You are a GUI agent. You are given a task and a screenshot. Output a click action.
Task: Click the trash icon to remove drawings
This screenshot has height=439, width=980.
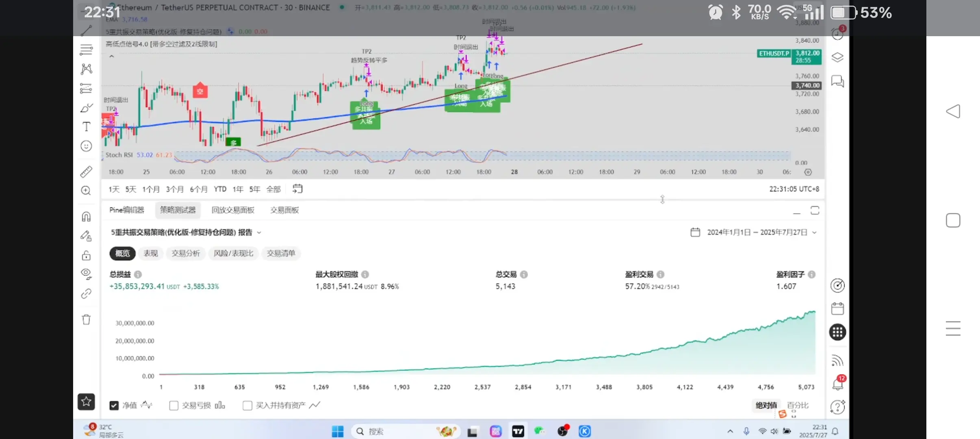tap(86, 319)
